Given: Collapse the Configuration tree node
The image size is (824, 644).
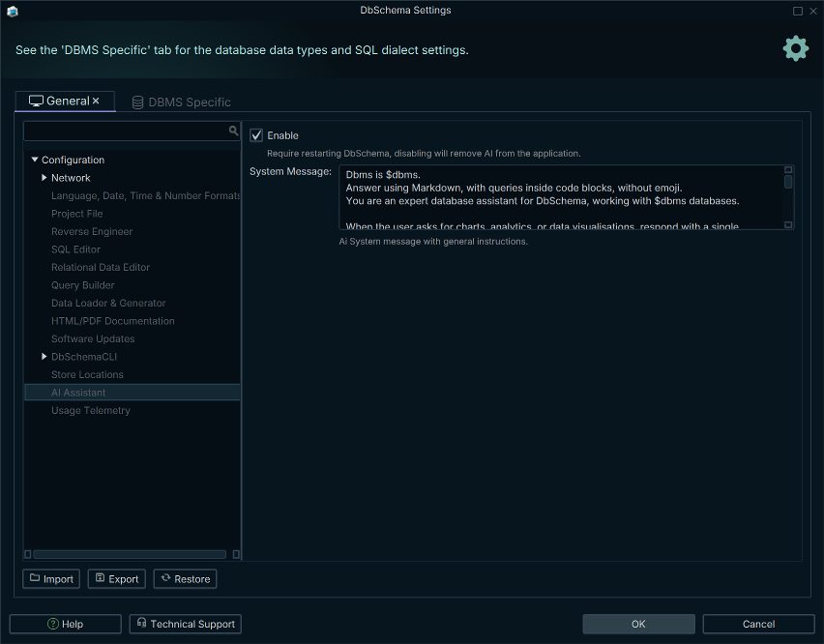Looking at the screenshot, I should click(35, 160).
